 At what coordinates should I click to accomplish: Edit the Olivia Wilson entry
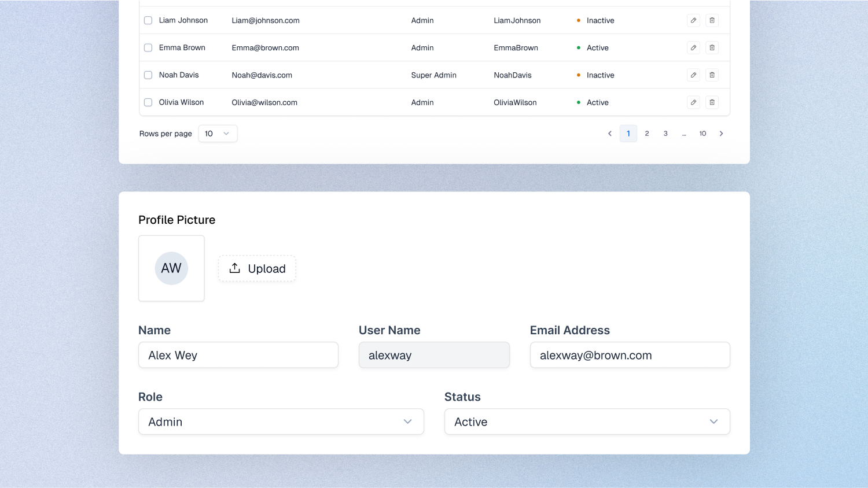pyautogui.click(x=693, y=102)
